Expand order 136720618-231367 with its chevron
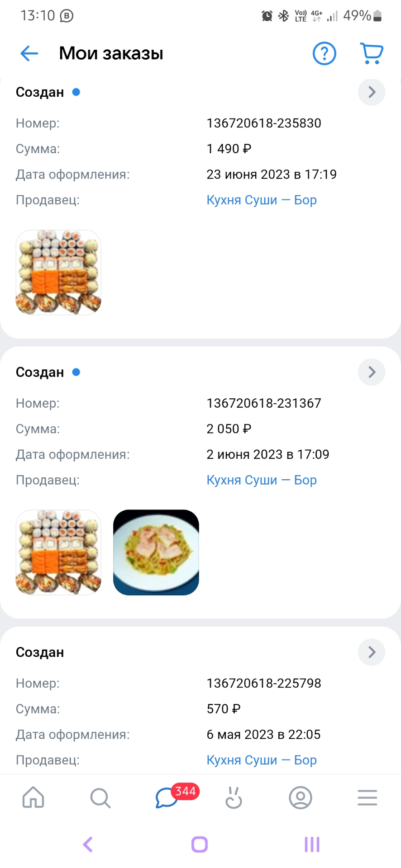 click(372, 372)
